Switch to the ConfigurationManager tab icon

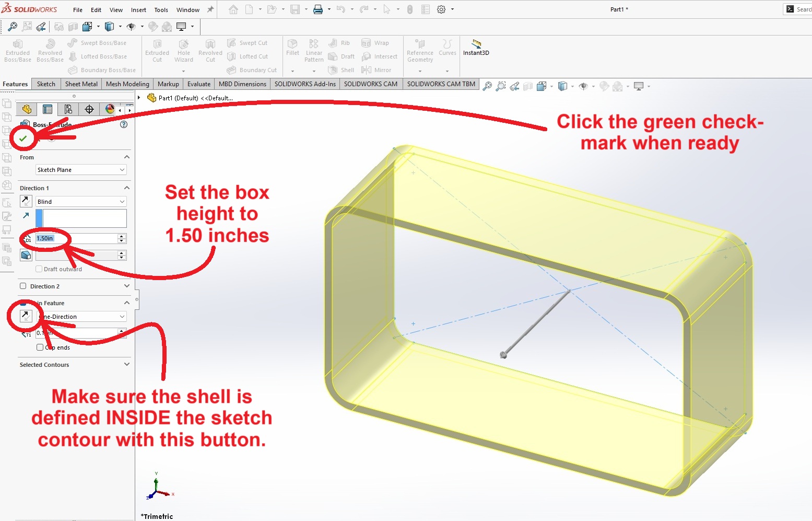(68, 109)
